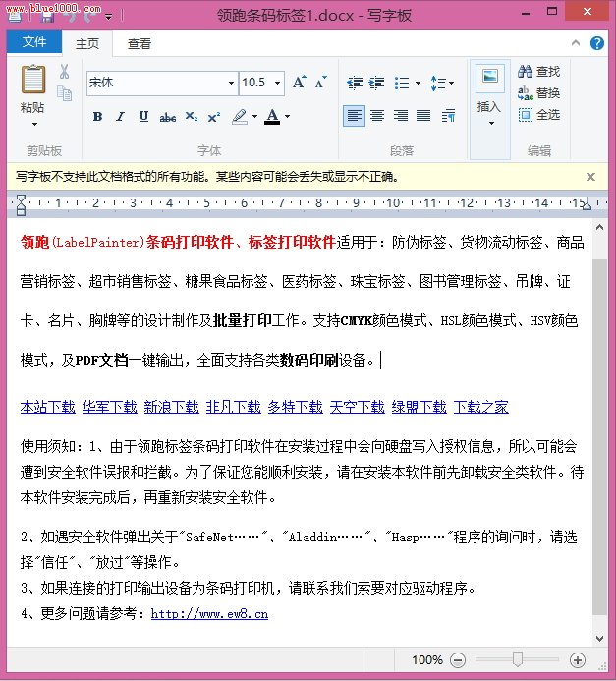Click the 全选 select all button

pyautogui.click(x=538, y=115)
